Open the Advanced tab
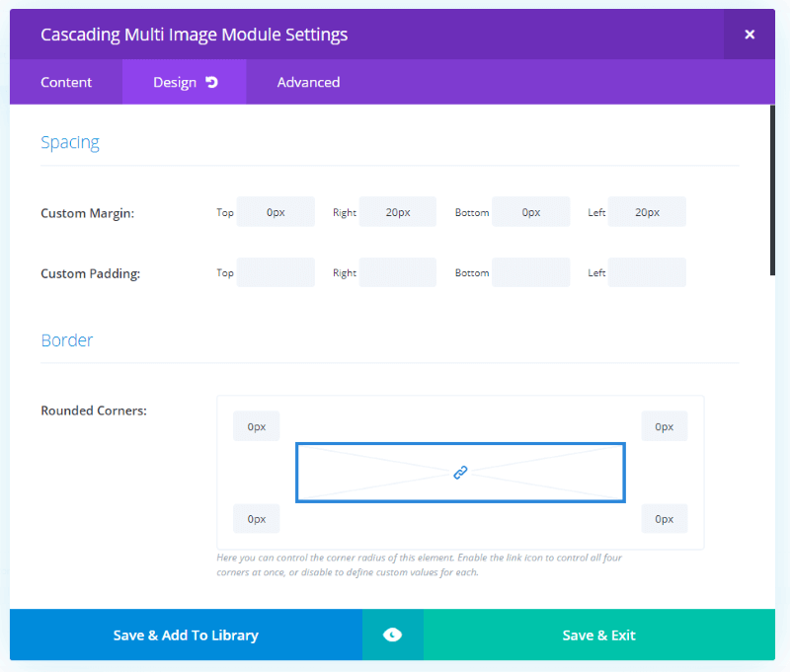Image resolution: width=790 pixels, height=672 pixels. pos(308,82)
